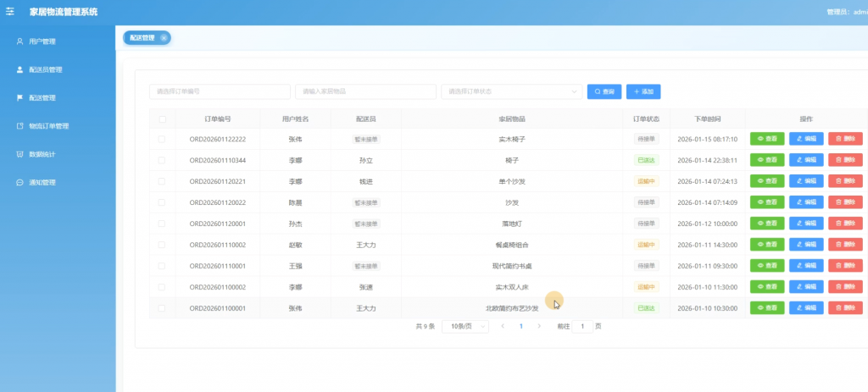Check the row for order ORD202601100001
868x392 pixels.
(162, 308)
